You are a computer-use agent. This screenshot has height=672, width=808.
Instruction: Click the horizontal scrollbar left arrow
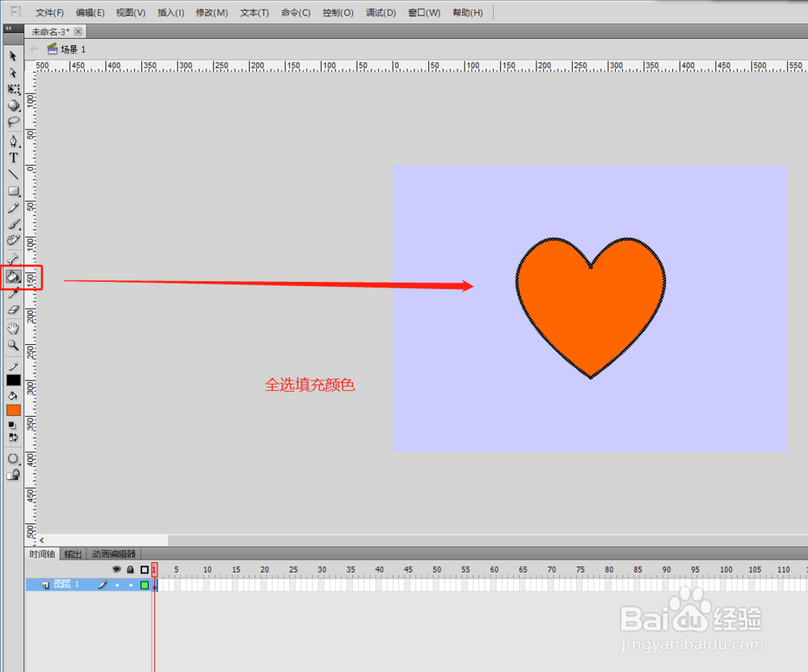click(x=42, y=540)
